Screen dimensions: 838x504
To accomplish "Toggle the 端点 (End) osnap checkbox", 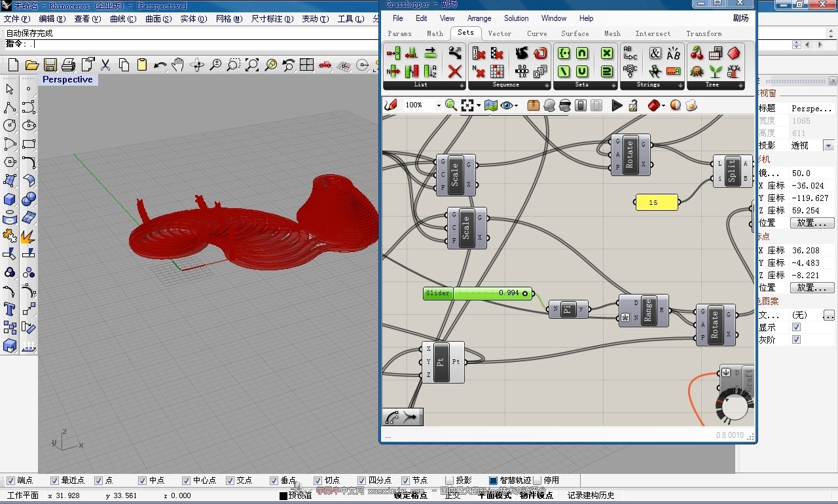I will point(10,480).
